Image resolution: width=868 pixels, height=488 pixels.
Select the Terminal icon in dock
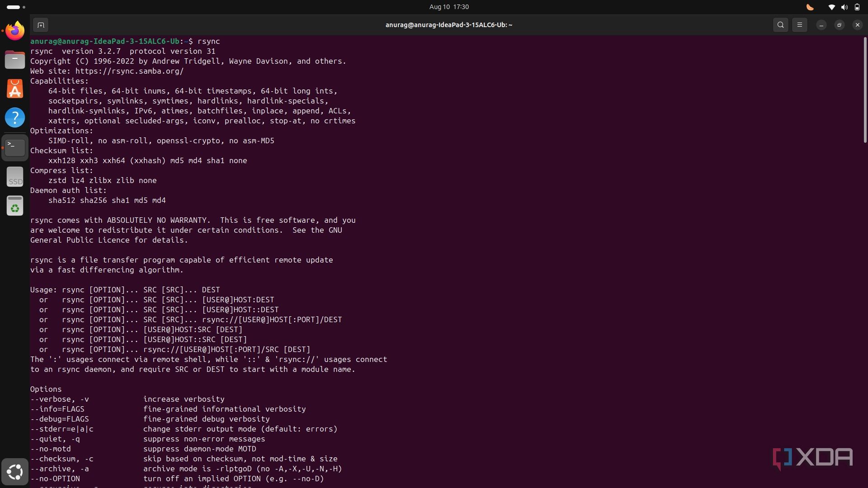click(x=15, y=147)
